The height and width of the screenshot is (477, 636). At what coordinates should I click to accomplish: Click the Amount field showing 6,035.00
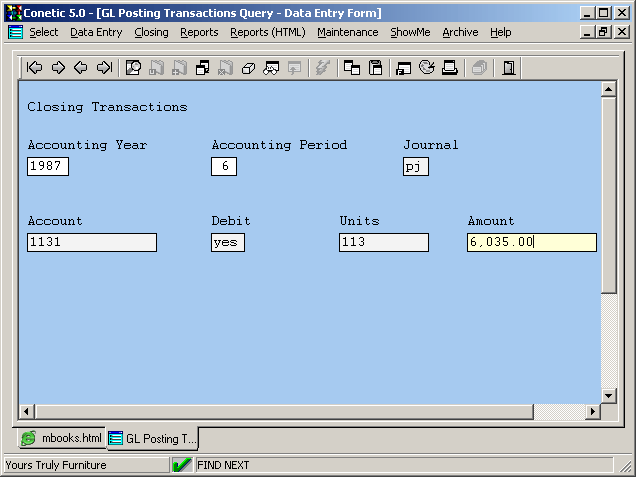click(531, 242)
